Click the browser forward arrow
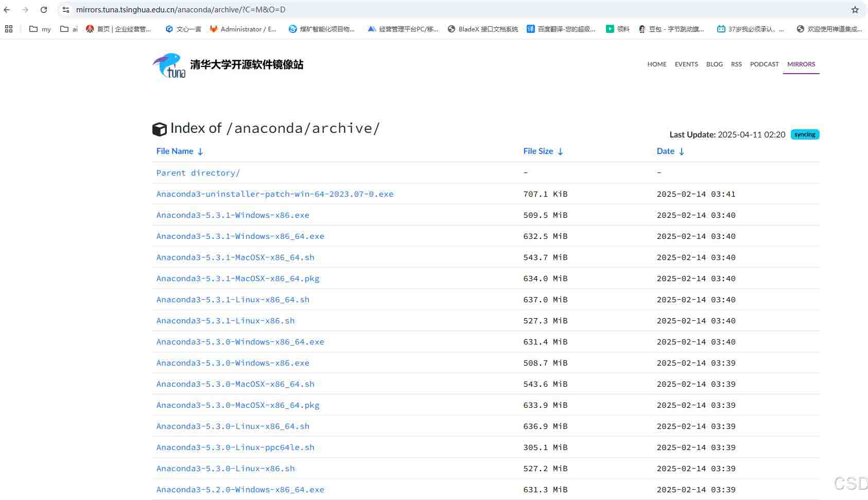868x500 pixels. (x=25, y=10)
